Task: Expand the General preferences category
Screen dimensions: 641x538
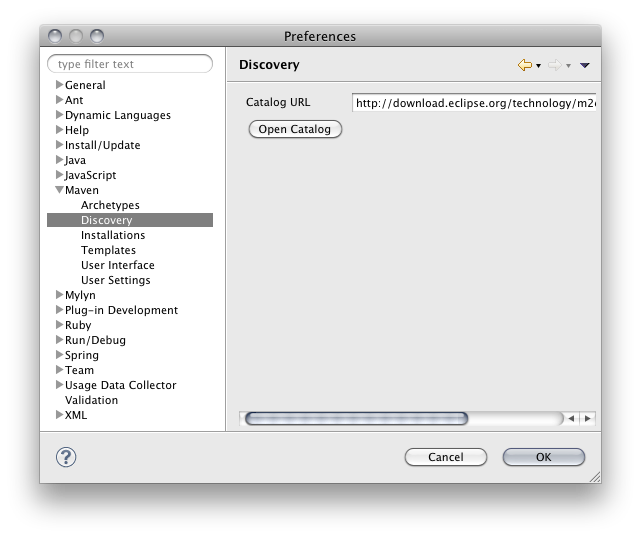Action: (59, 85)
